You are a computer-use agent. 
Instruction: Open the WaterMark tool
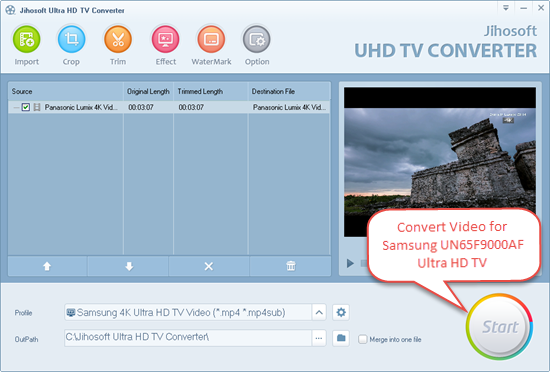(211, 39)
